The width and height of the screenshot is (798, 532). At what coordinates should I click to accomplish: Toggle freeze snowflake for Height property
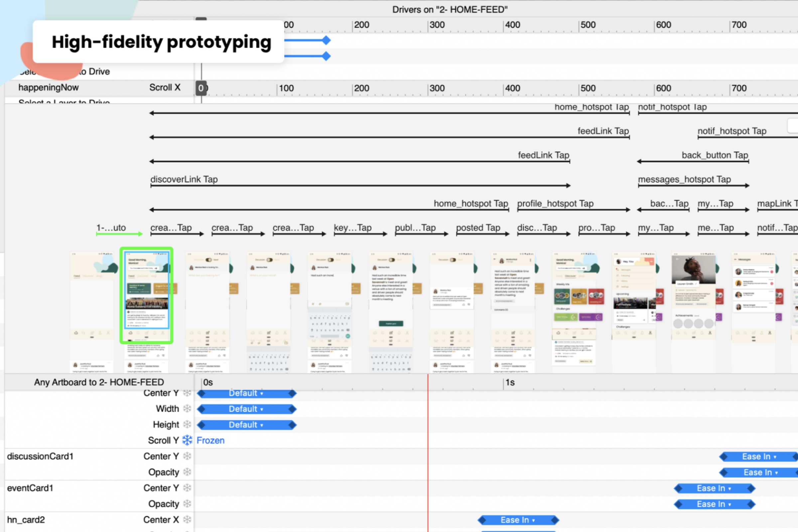(x=187, y=425)
